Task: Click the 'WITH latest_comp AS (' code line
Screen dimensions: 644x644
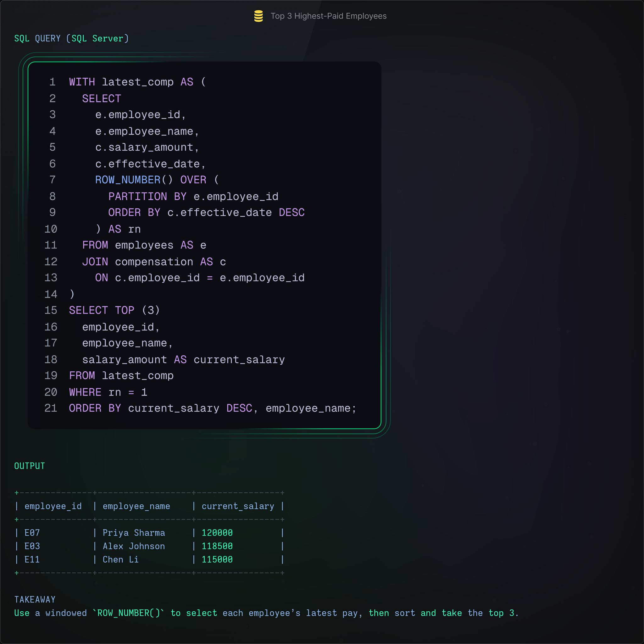Action: point(137,82)
